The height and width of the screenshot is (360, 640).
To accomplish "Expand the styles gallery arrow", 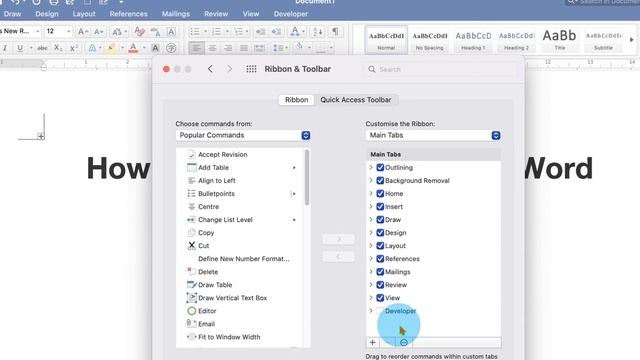I will pos(632,40).
